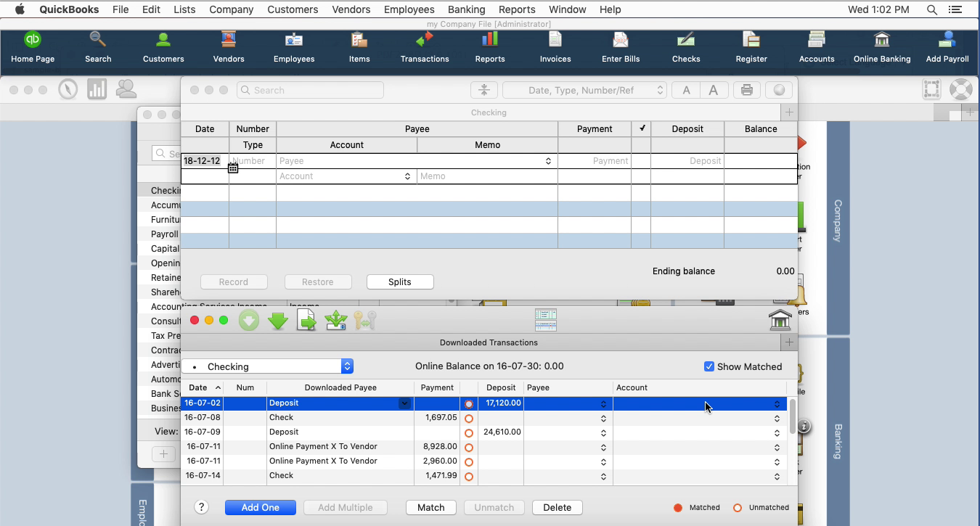
Task: Toggle the Show Matched checkbox
Action: (x=709, y=366)
